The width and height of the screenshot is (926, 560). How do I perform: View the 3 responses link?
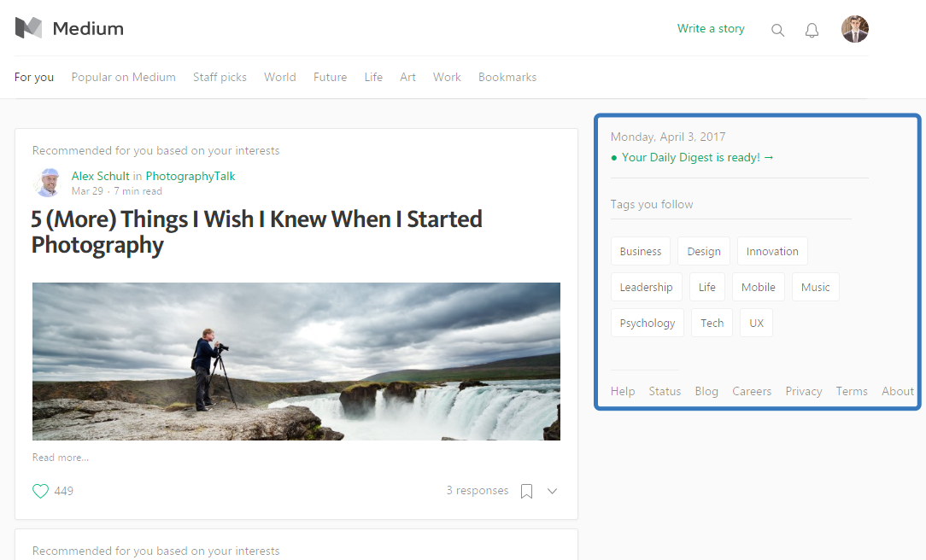[477, 490]
